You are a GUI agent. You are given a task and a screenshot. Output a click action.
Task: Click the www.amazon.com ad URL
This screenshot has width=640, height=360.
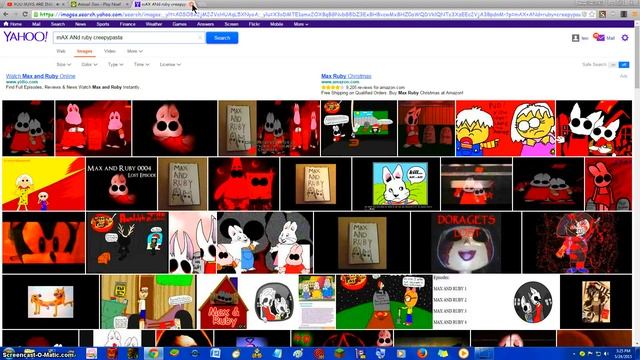click(x=340, y=82)
